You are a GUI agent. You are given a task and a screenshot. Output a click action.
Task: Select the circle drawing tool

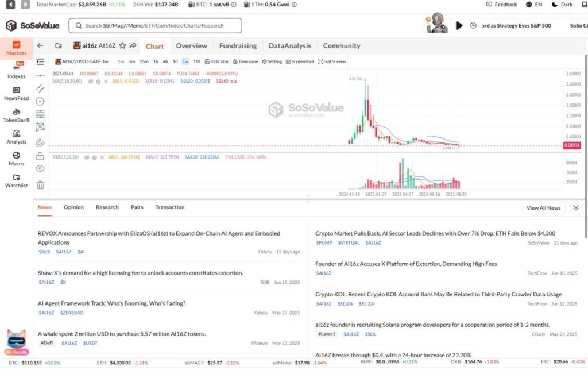pos(40,101)
